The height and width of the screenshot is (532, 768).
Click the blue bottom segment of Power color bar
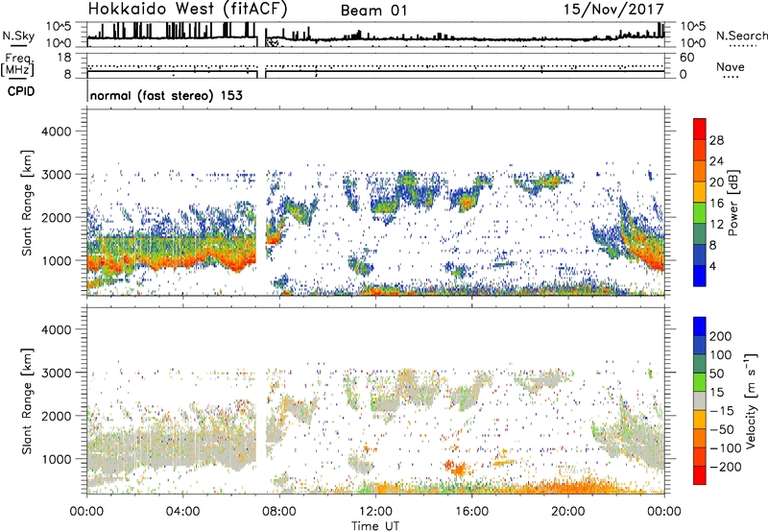pyautogui.click(x=700, y=276)
